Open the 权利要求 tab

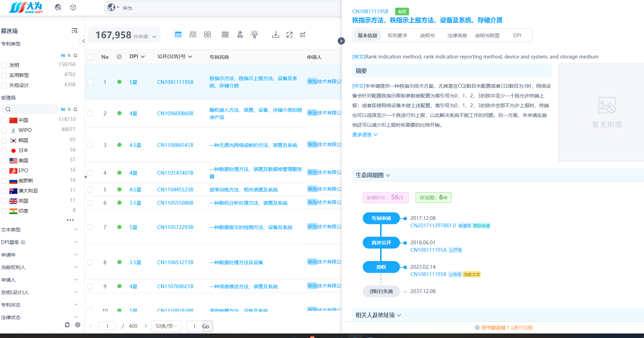(x=397, y=36)
